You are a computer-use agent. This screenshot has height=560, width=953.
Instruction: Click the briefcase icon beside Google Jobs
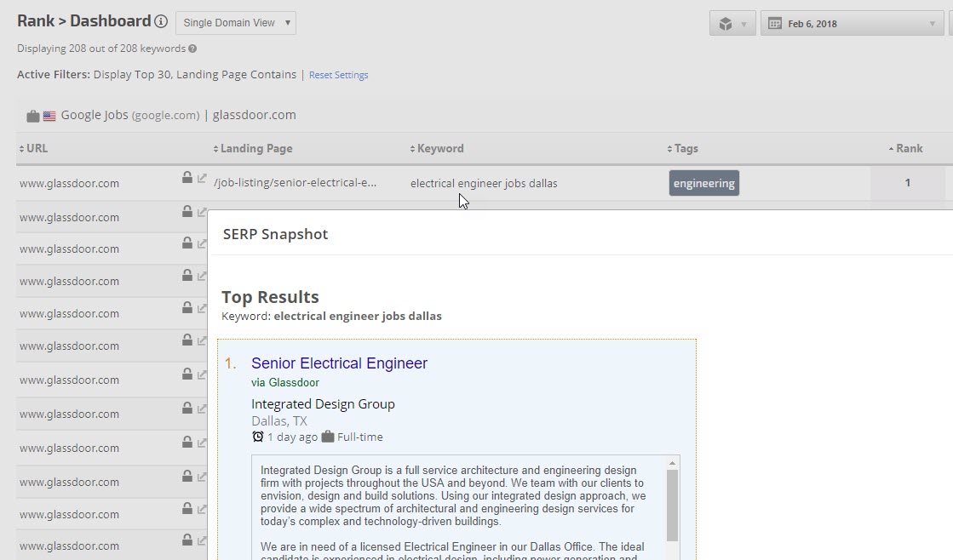tap(32, 116)
